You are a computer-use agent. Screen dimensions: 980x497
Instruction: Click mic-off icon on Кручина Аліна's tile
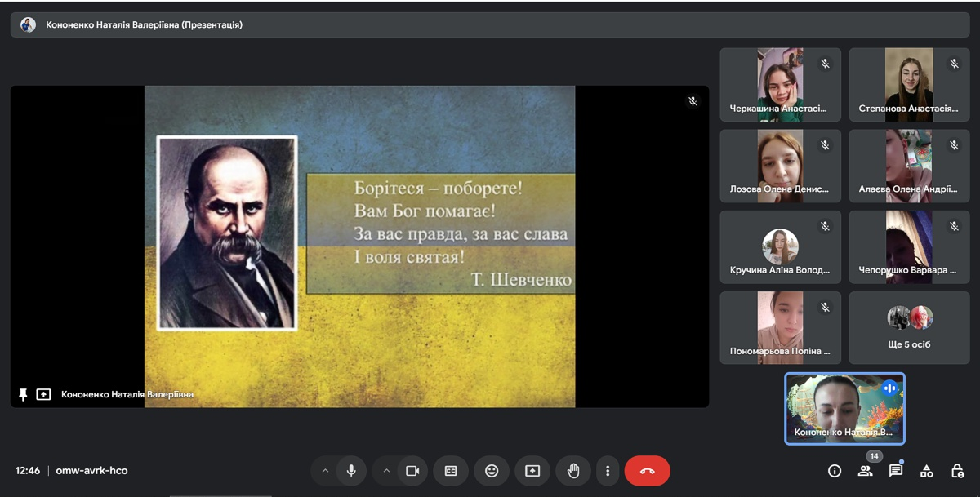pos(825,225)
